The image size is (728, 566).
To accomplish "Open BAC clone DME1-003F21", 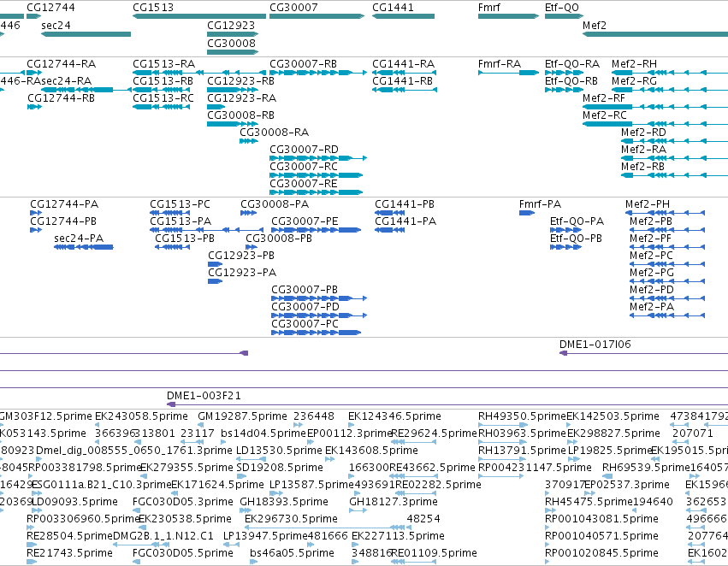I will click(204, 396).
